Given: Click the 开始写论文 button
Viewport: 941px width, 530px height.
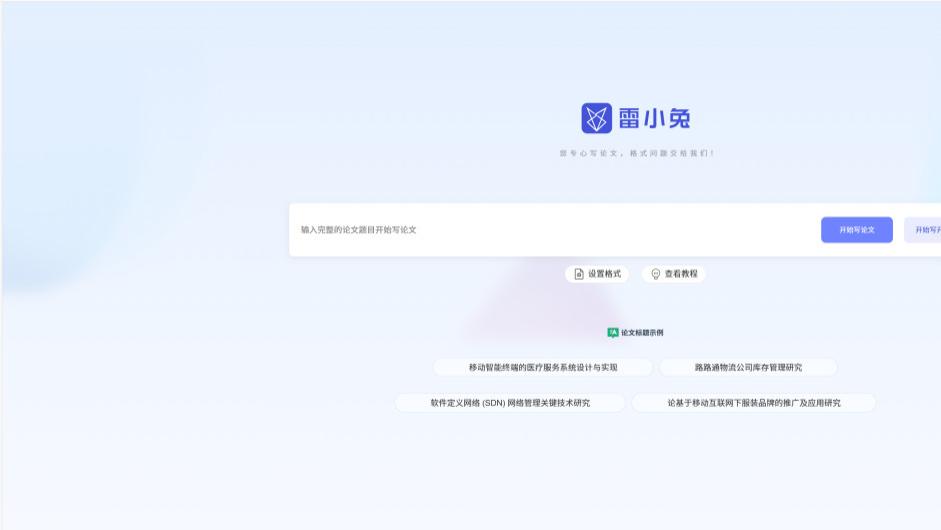Looking at the screenshot, I should pyautogui.click(x=856, y=230).
